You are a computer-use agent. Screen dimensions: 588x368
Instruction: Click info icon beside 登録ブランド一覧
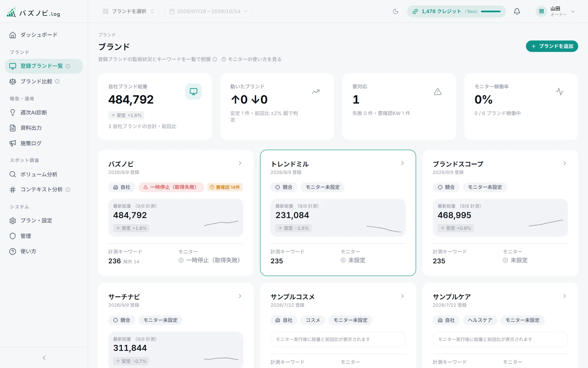pos(68,66)
